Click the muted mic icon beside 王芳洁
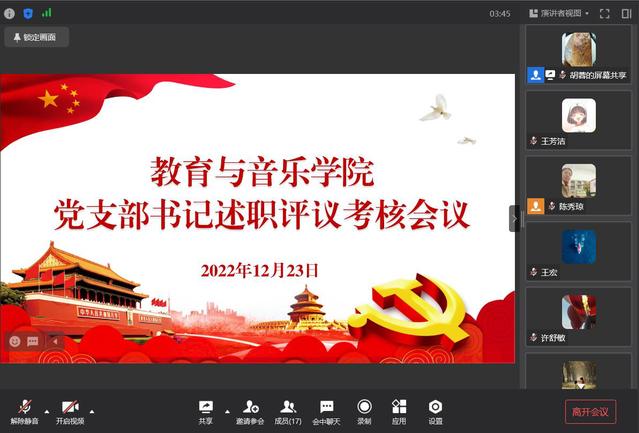Image resolution: width=639 pixels, height=433 pixels. point(533,141)
